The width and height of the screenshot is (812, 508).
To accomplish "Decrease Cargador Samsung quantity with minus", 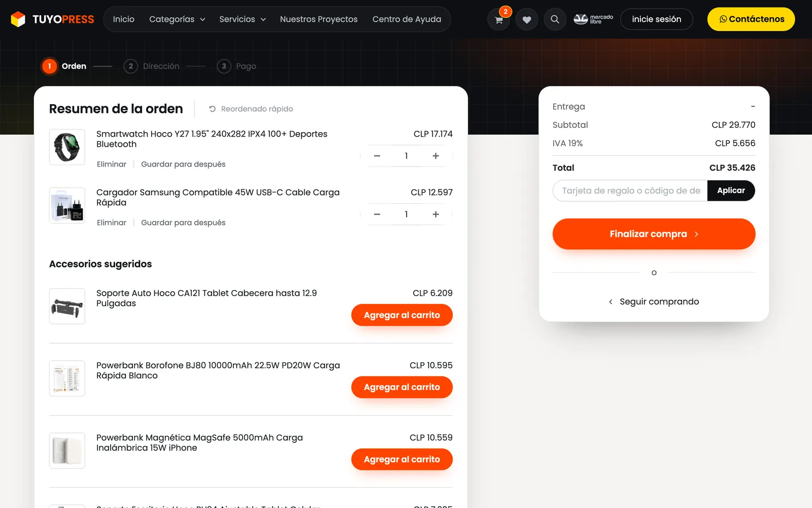I will click(377, 214).
